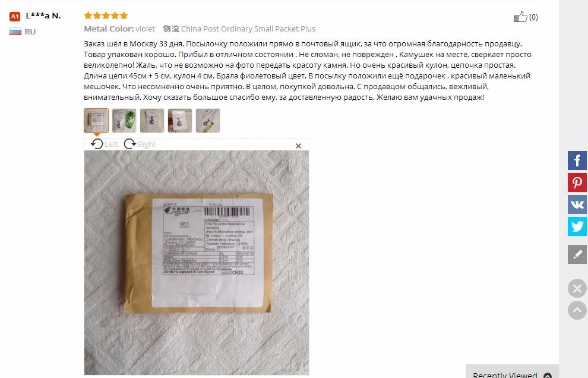588x378 pixels.
Task: Click the VK share icon
Action: [x=577, y=204]
